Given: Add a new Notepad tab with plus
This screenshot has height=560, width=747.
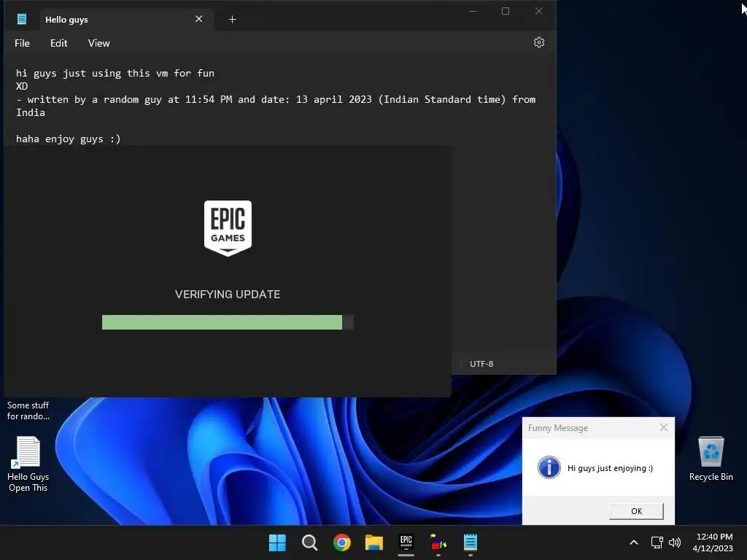Looking at the screenshot, I should (232, 20).
